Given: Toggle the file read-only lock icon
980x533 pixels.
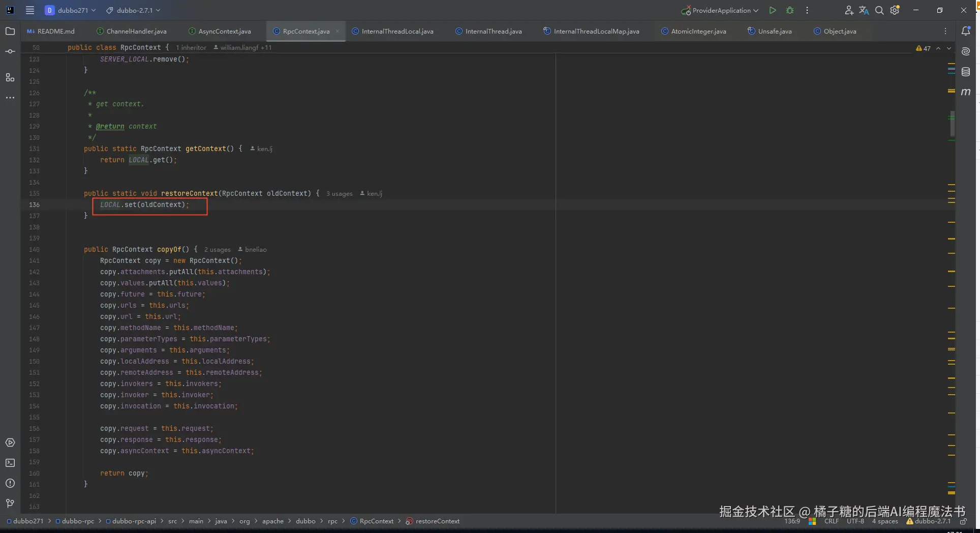Looking at the screenshot, I should pyautogui.click(x=963, y=521).
